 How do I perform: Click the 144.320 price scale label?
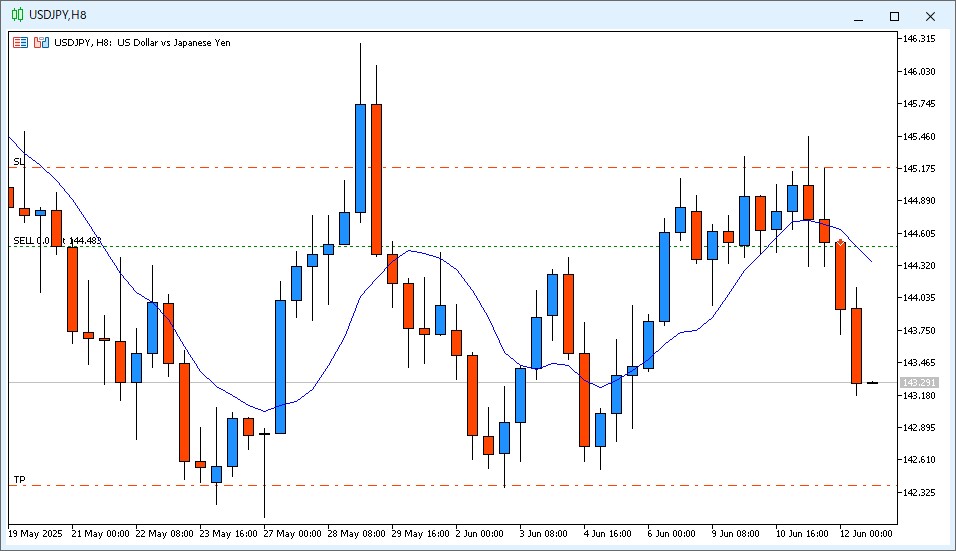(x=919, y=266)
